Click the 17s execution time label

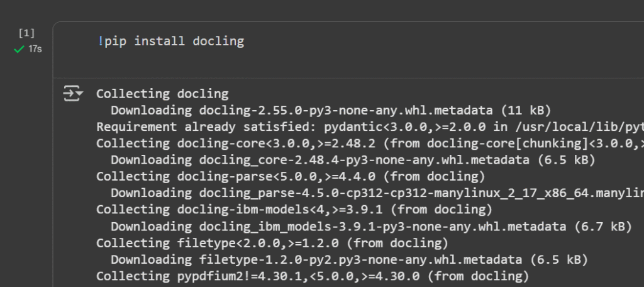tap(35, 49)
